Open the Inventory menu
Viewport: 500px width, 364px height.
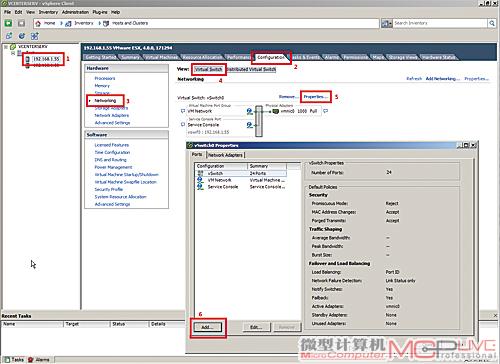pyautogui.click(x=48, y=12)
